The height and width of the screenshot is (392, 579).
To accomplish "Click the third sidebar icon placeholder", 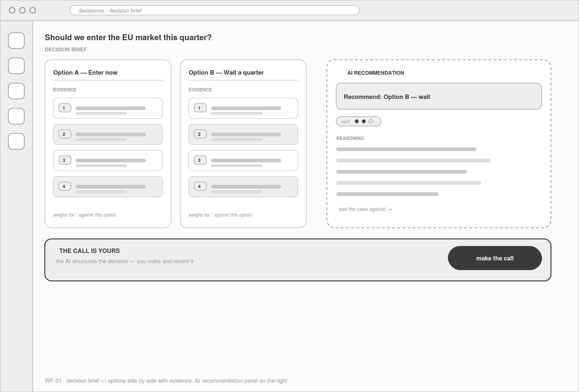I will click(x=16, y=91).
